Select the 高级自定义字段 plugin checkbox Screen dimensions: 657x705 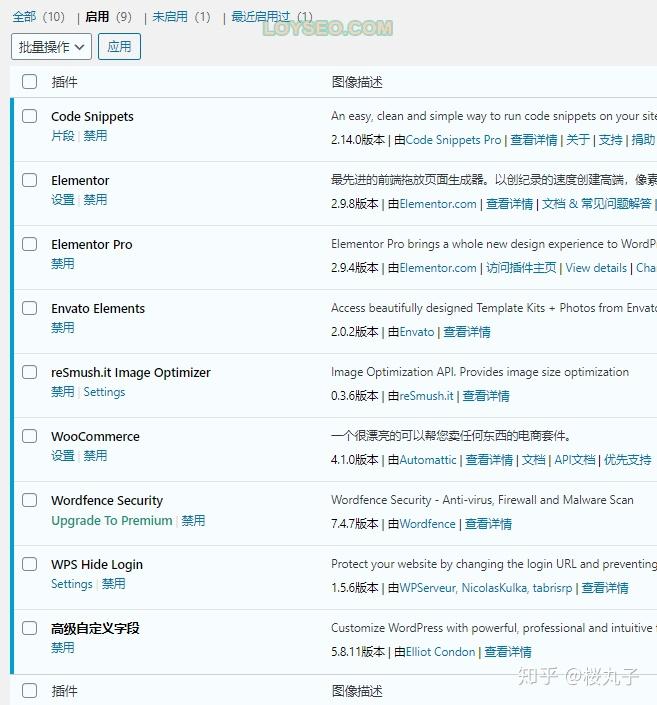(x=30, y=628)
